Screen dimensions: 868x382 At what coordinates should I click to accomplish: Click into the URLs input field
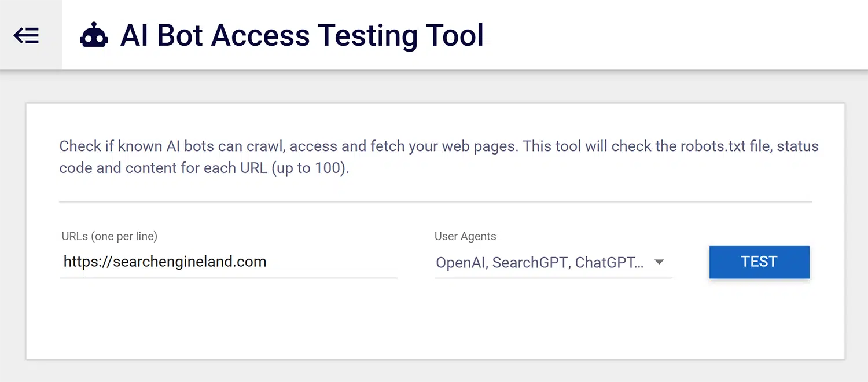(229, 262)
